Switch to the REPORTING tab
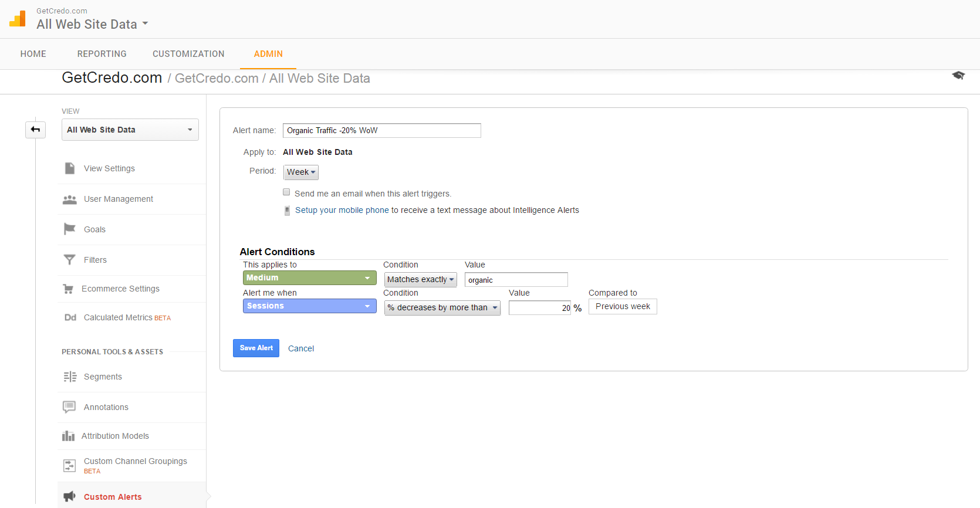 coord(102,54)
